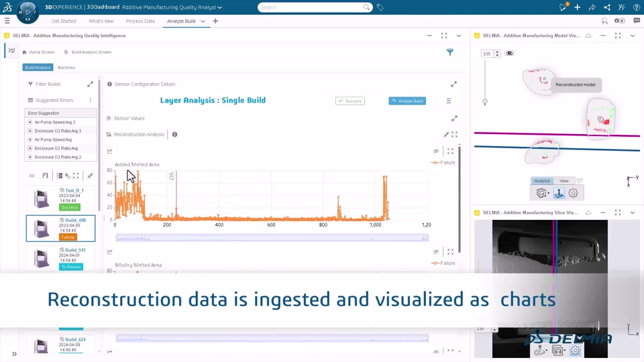644x362 pixels.
Task: Click the 3DEXPERIENCE compass icon
Action: pyautogui.click(x=28, y=12)
